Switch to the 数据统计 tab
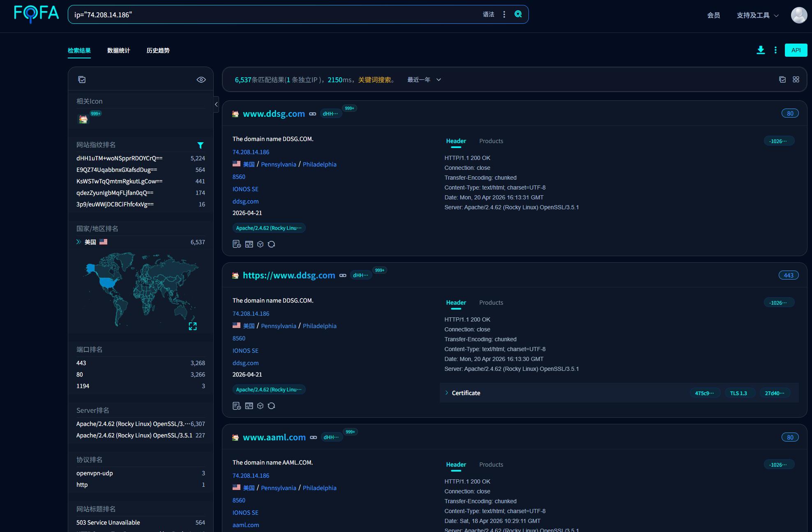812x532 pixels. coord(119,51)
